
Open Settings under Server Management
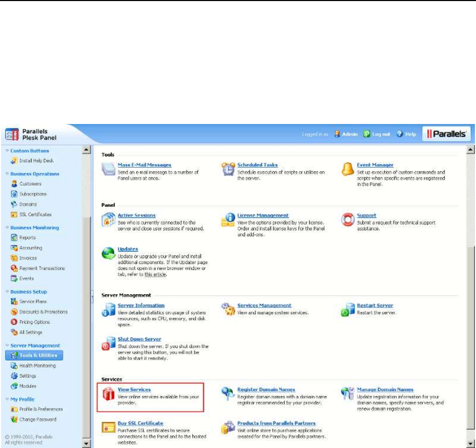(x=28, y=376)
